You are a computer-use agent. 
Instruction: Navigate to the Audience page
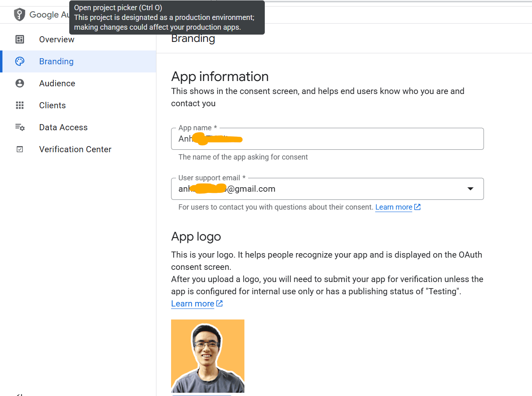tap(57, 83)
